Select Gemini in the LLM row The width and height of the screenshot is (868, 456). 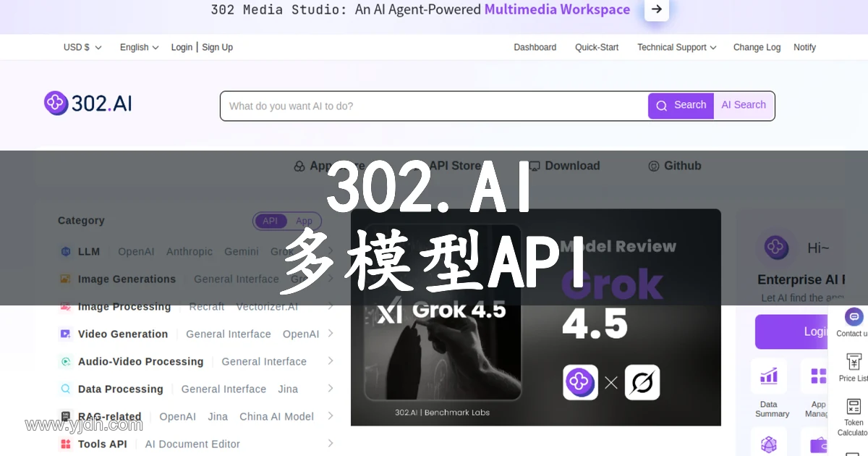coord(242,252)
